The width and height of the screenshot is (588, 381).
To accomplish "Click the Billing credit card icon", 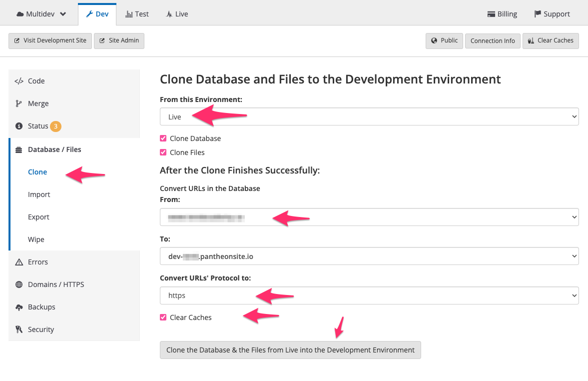I will (x=491, y=14).
